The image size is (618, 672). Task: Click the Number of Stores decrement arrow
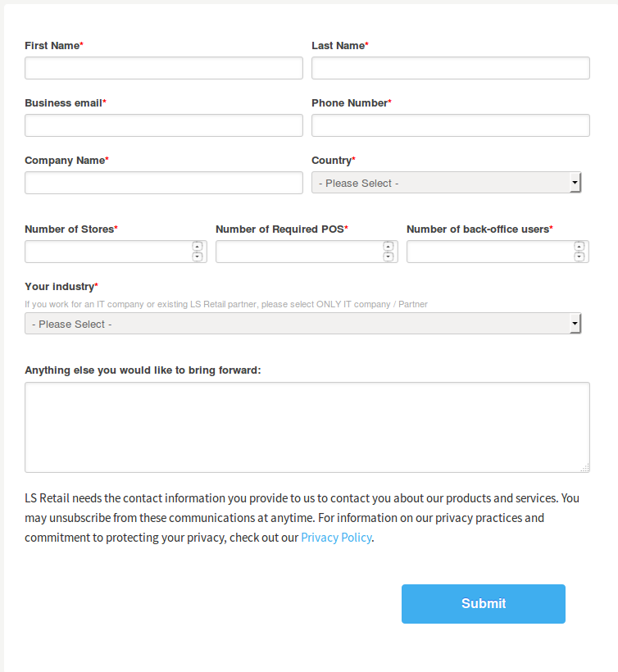click(x=198, y=257)
